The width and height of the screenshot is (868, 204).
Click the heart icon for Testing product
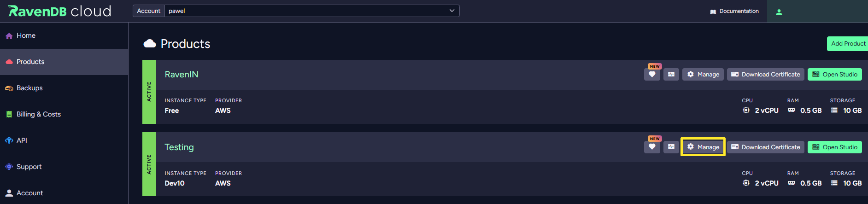(652, 147)
